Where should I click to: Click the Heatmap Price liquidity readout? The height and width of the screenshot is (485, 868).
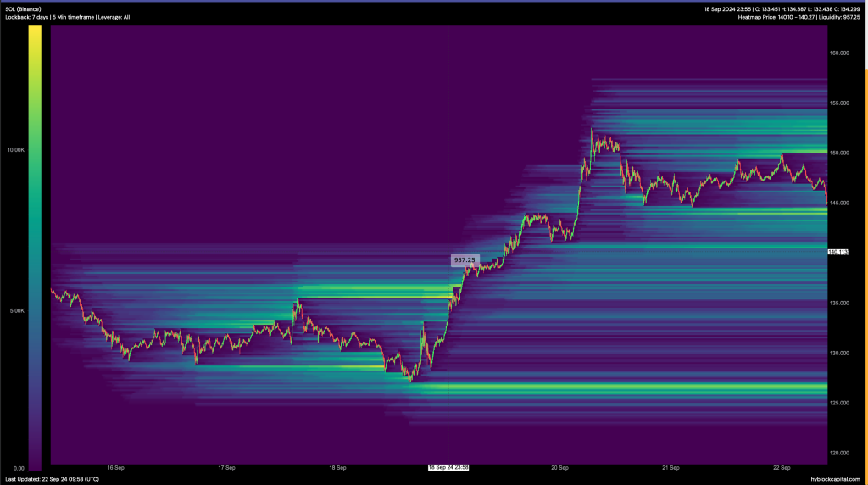tap(798, 17)
